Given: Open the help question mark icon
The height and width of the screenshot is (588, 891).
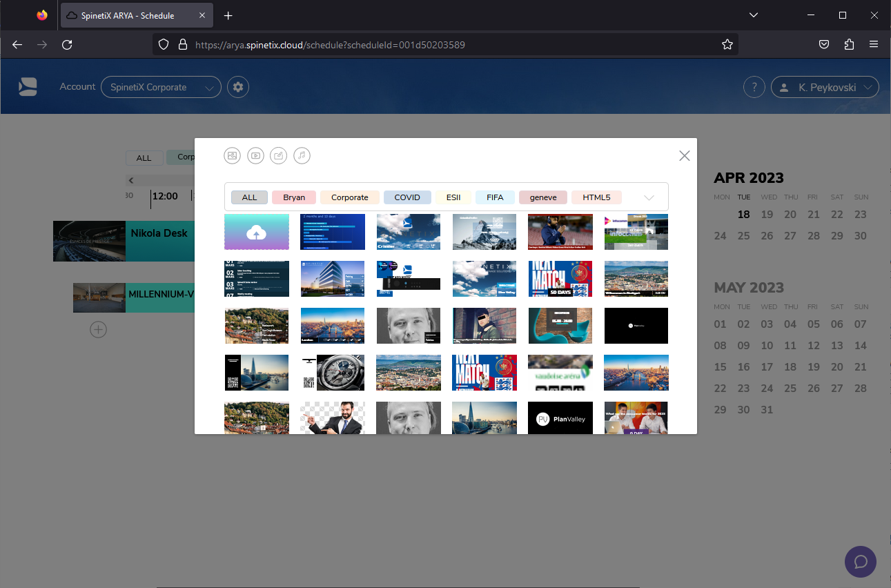Looking at the screenshot, I should pyautogui.click(x=754, y=87).
